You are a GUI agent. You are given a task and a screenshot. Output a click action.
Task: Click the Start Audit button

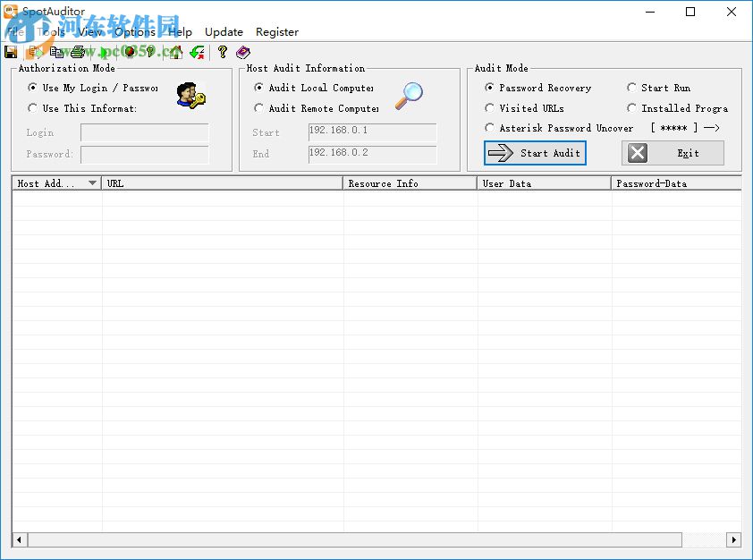[534, 152]
